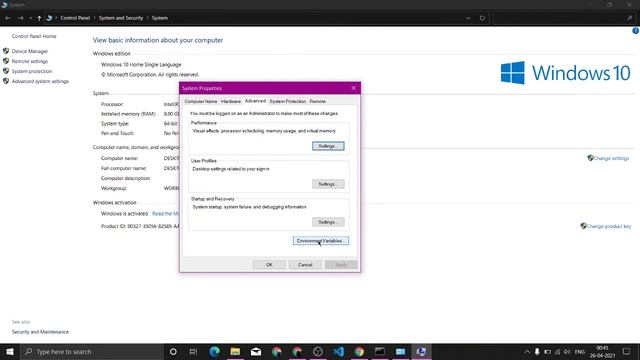Screen dimensions: 640x360
Task: Open File Explorer from taskbar
Action: [x=235, y=351]
